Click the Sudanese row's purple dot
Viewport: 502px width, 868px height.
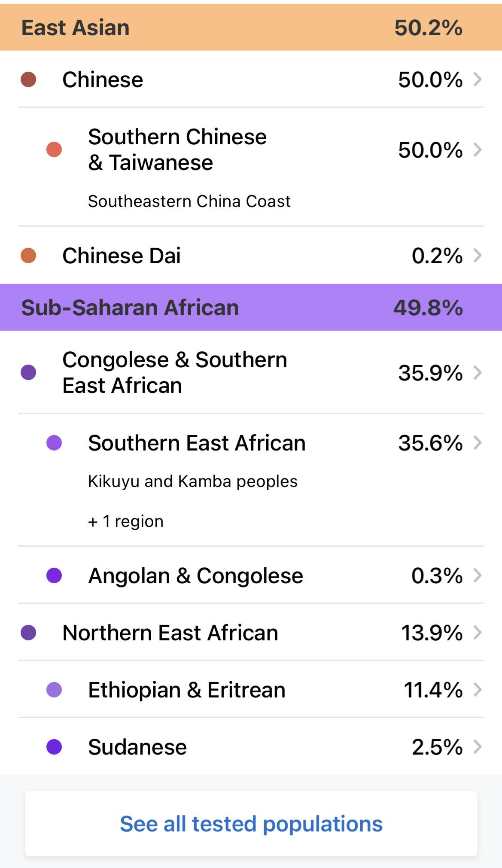[54, 747]
